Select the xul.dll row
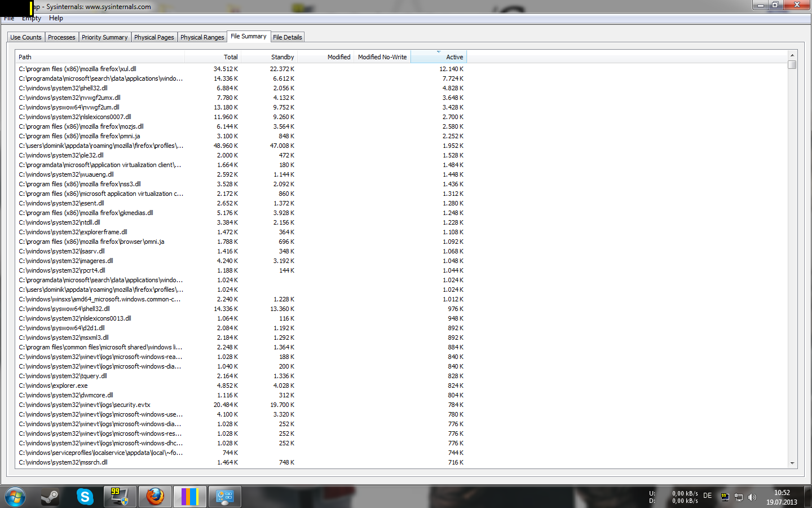The width and height of the screenshot is (812, 508). click(241, 69)
